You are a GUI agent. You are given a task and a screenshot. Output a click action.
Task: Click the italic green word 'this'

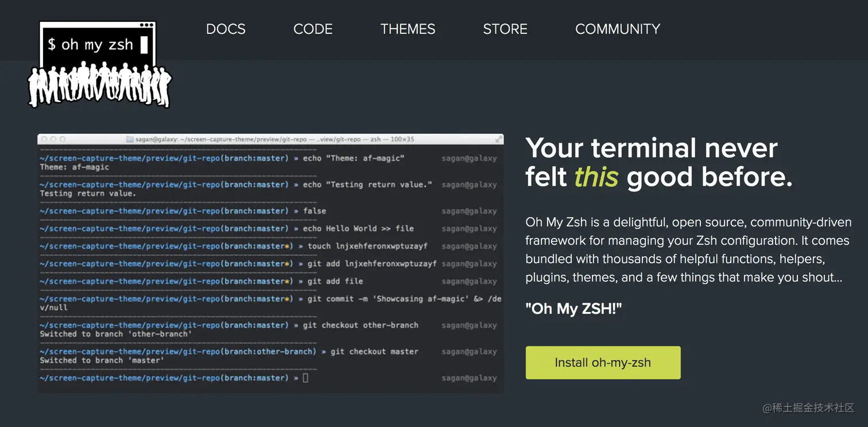tap(596, 178)
